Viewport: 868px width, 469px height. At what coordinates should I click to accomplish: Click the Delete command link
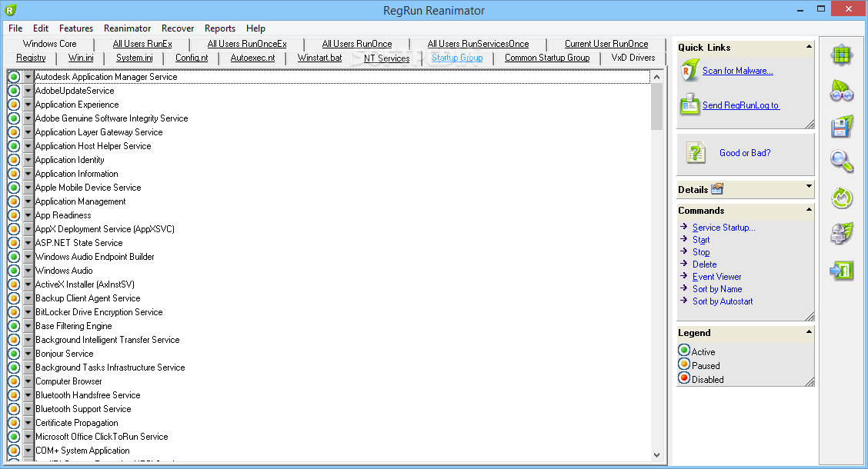pos(705,264)
